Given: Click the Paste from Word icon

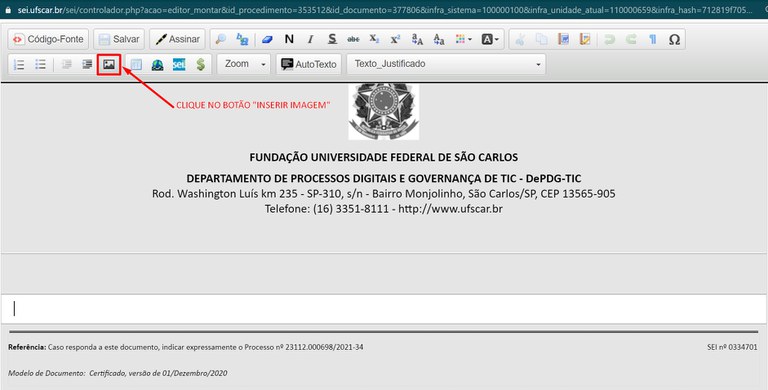Looking at the screenshot, I should point(564,39).
